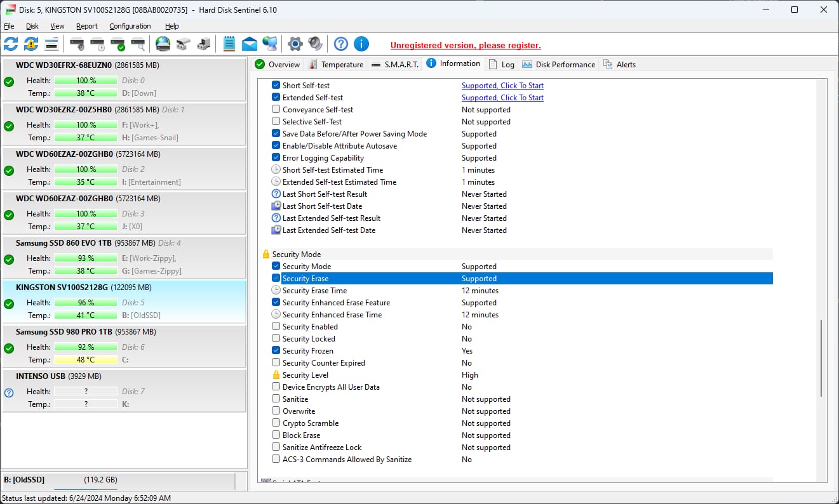Image resolution: width=839 pixels, height=504 pixels.
Task: Click the hard disk with green checkmark icon
Action: click(117, 44)
